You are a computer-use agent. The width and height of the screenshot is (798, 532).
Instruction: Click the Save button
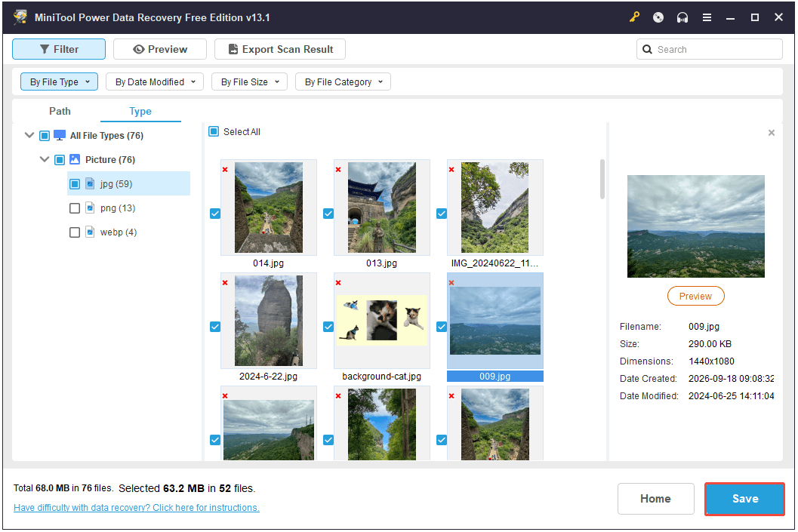(x=744, y=499)
